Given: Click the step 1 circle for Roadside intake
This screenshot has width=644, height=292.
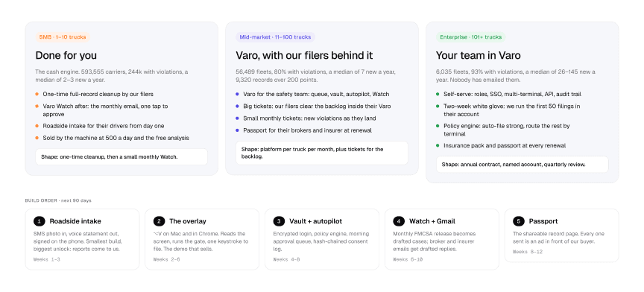Looking at the screenshot, I should pyautogui.click(x=39, y=221).
